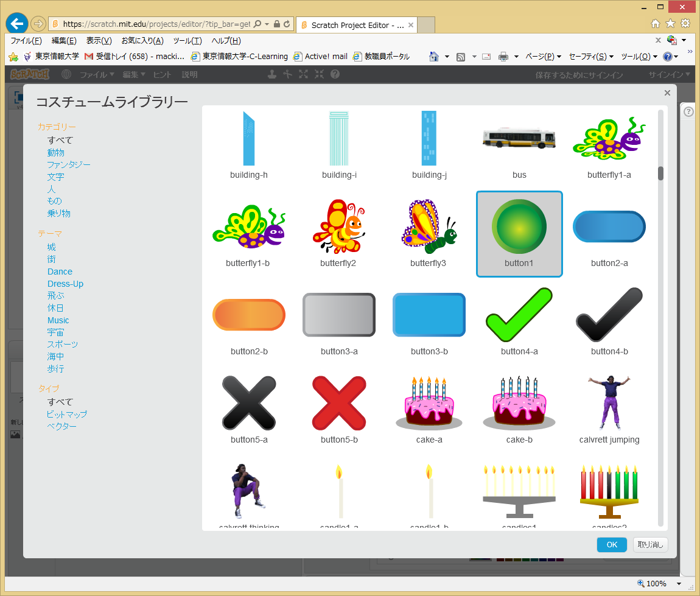Filter category by 動物
The image size is (700, 596).
[56, 153]
